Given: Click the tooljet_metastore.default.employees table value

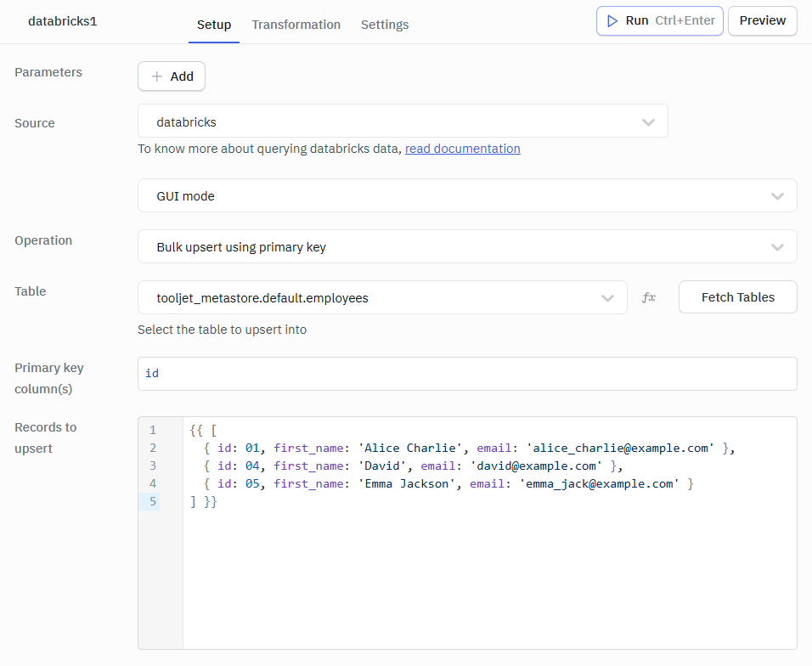Looking at the screenshot, I should (x=262, y=298).
